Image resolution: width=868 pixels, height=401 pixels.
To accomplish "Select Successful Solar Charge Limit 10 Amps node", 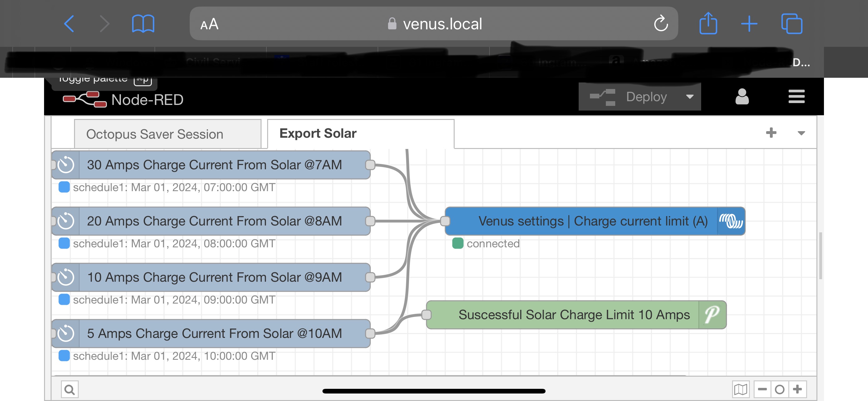I will click(x=576, y=315).
